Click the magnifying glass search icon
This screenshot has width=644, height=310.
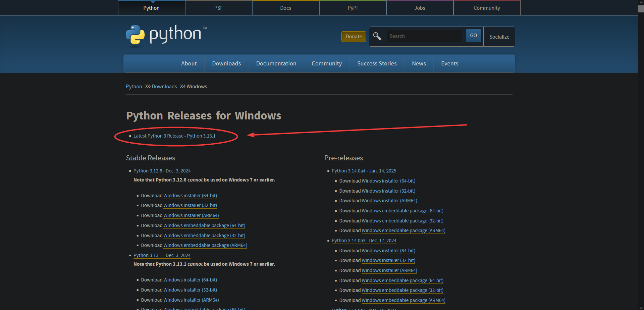coord(377,36)
